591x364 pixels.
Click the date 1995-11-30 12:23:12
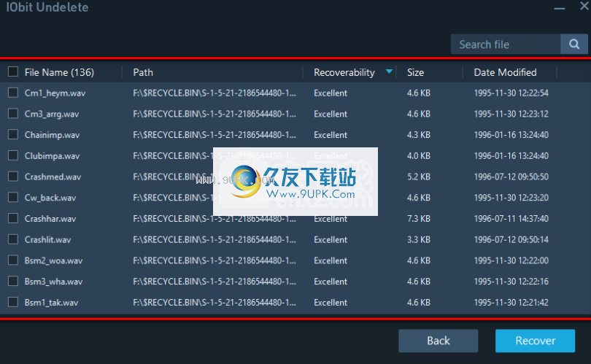coord(511,115)
